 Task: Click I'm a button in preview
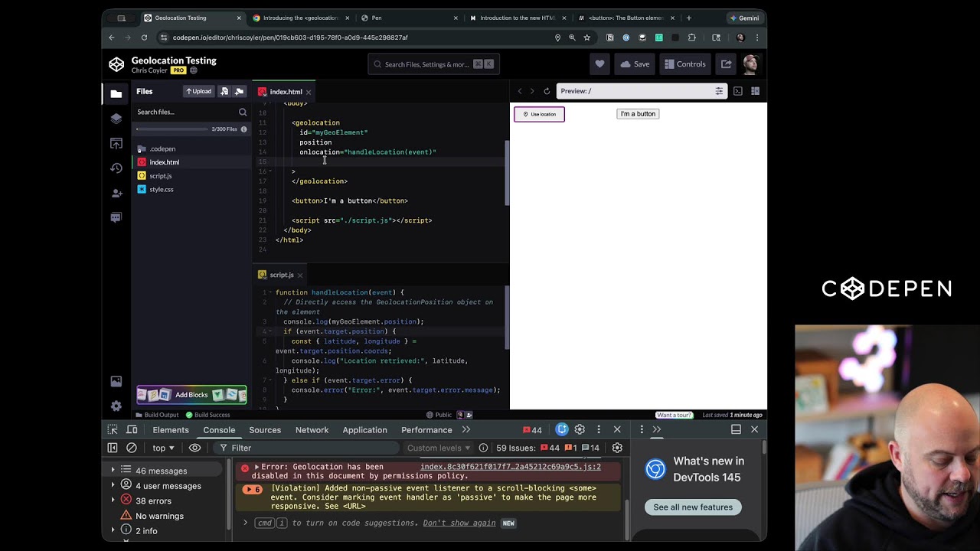638,114
